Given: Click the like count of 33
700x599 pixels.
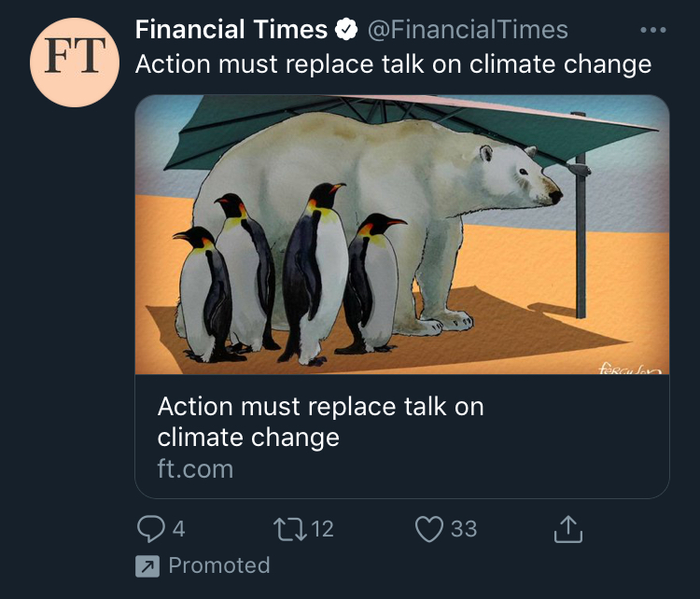Looking at the screenshot, I should (x=464, y=529).
